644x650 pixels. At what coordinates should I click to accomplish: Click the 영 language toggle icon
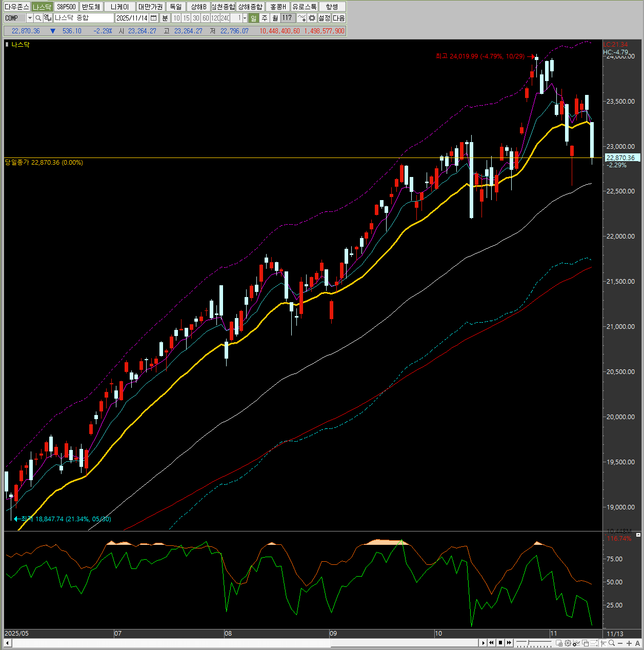point(47,18)
